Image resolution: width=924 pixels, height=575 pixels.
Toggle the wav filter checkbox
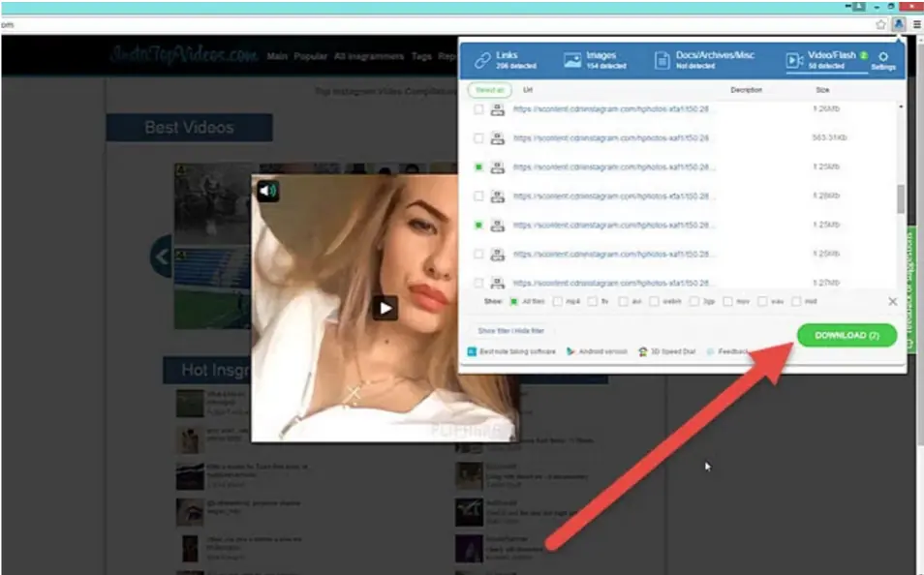(762, 302)
